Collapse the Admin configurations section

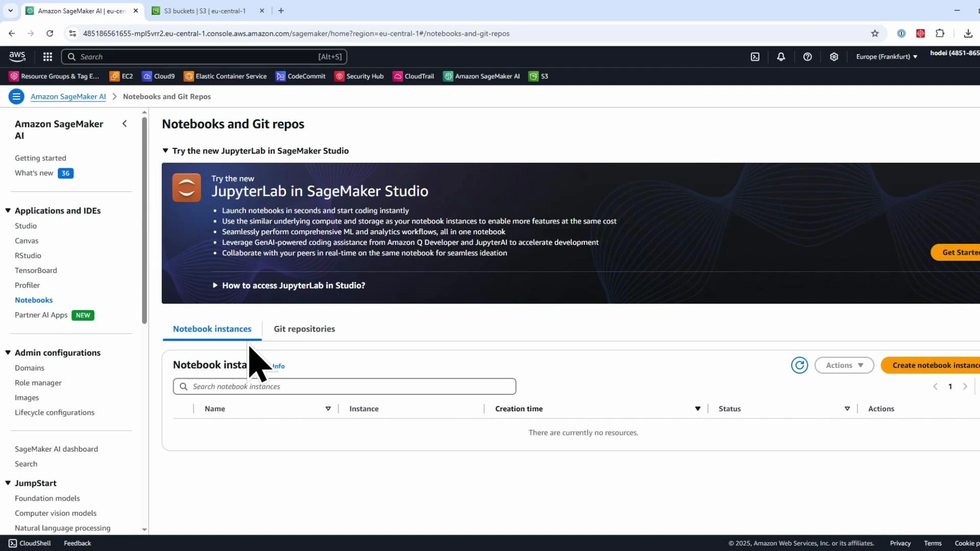tap(8, 352)
